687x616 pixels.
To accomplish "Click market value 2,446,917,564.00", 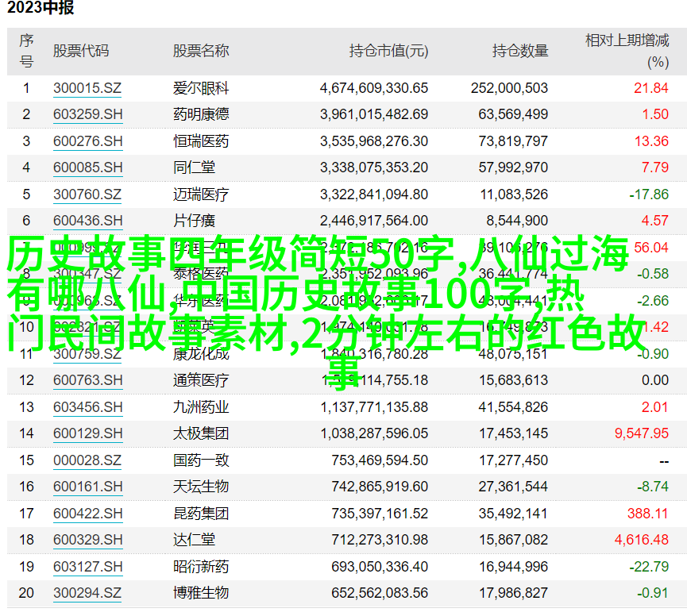I will pos(374,221).
